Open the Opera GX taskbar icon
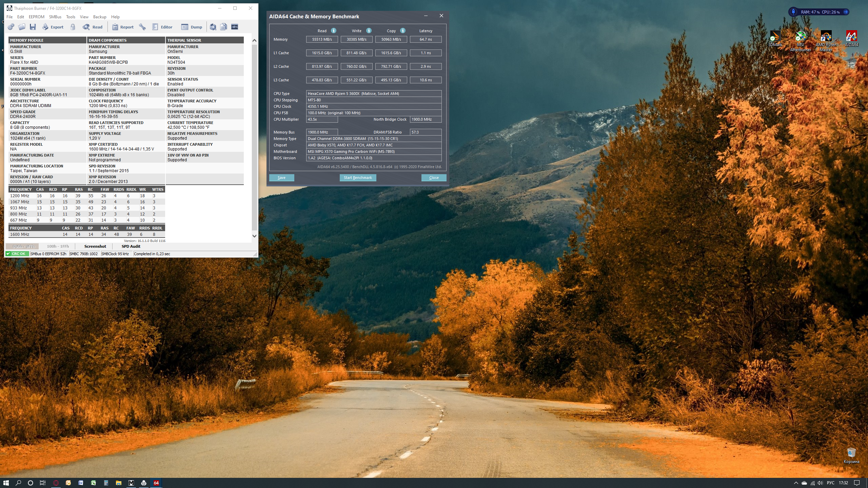 (56, 483)
